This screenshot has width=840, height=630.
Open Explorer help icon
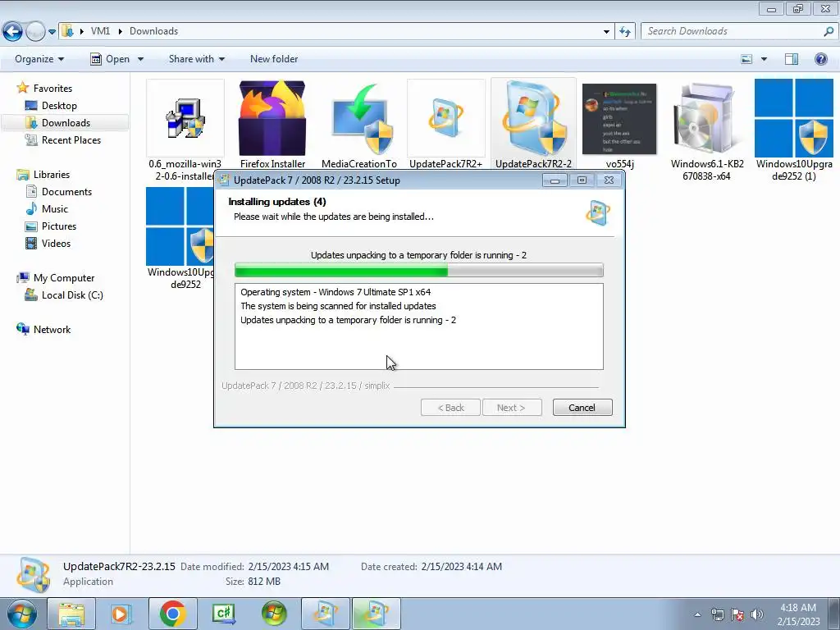click(820, 59)
